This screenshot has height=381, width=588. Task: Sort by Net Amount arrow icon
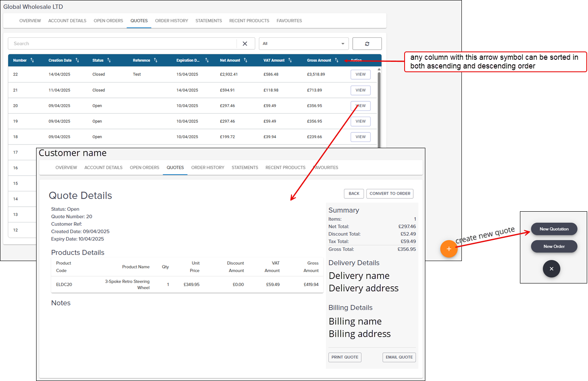tap(245, 60)
